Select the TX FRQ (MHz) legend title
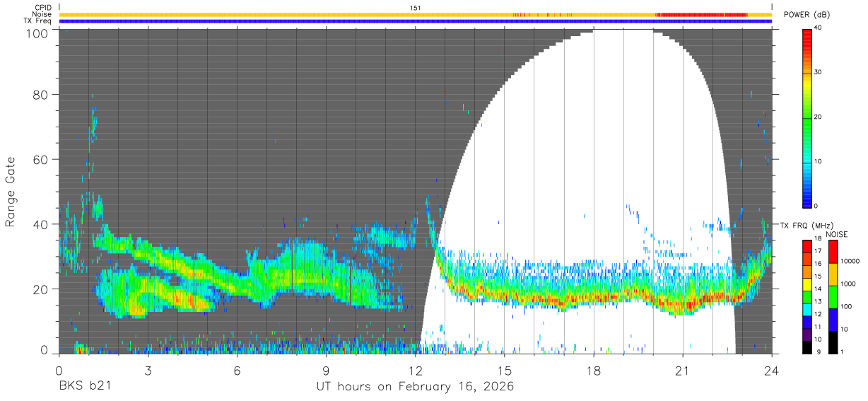Viewport: 868px width, 401px height. (x=805, y=225)
